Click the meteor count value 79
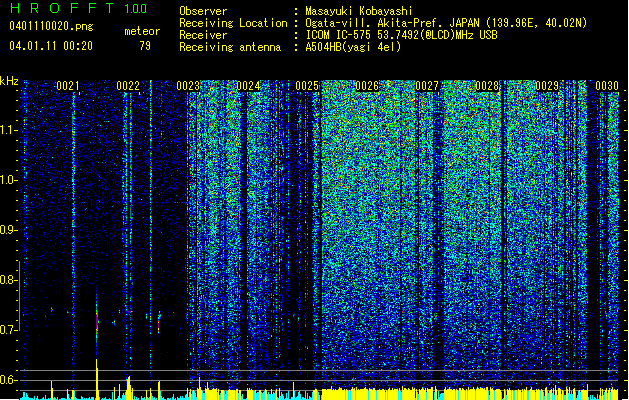629x400 pixels. [145, 46]
